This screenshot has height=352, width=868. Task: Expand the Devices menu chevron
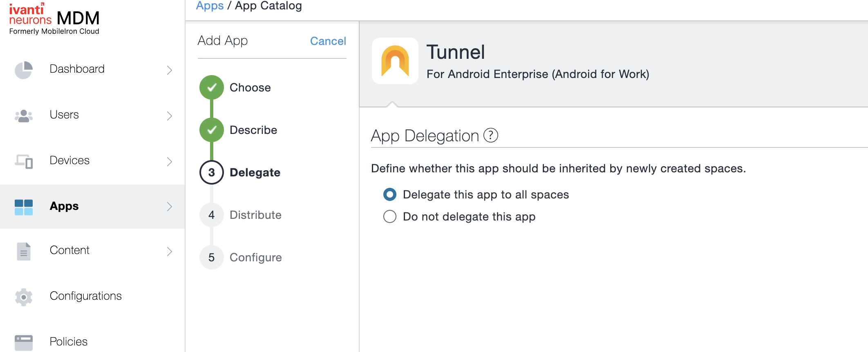(x=170, y=162)
